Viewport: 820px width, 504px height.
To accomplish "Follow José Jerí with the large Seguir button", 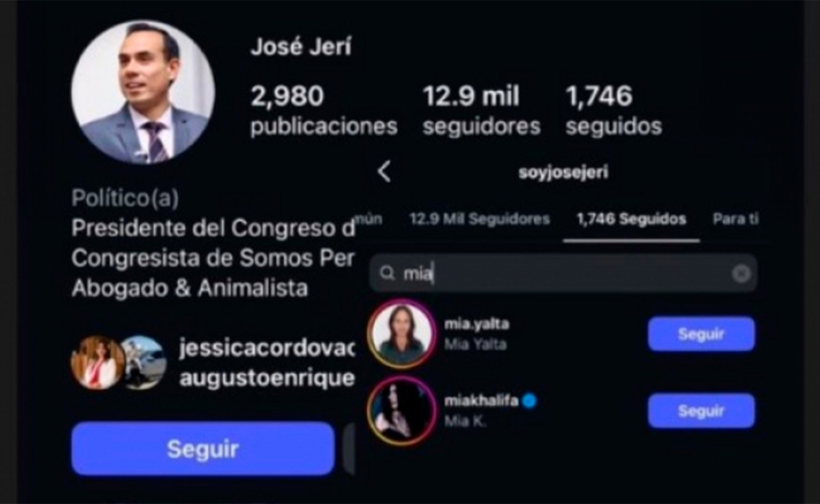I will [x=203, y=448].
